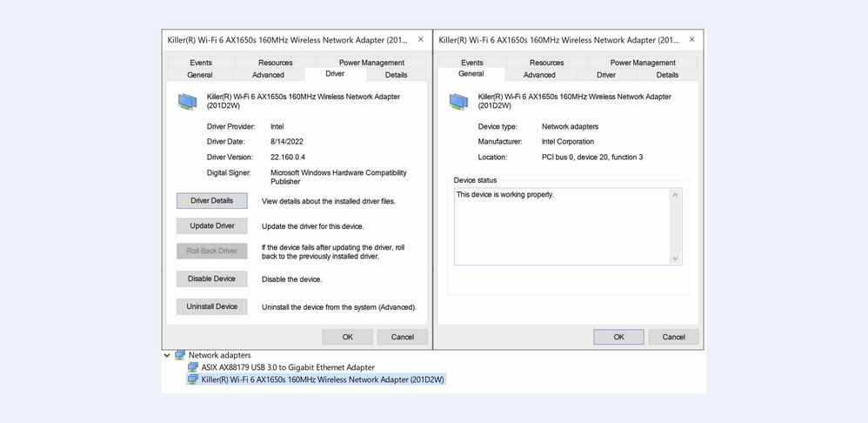This screenshot has width=868, height=423.
Task: Collapse the Network adapters tree node
Action: 167,355
